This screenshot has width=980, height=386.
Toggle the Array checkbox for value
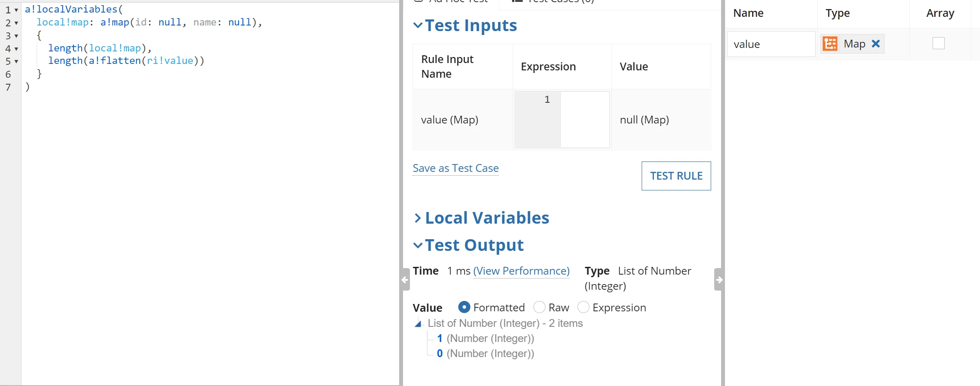coord(938,43)
